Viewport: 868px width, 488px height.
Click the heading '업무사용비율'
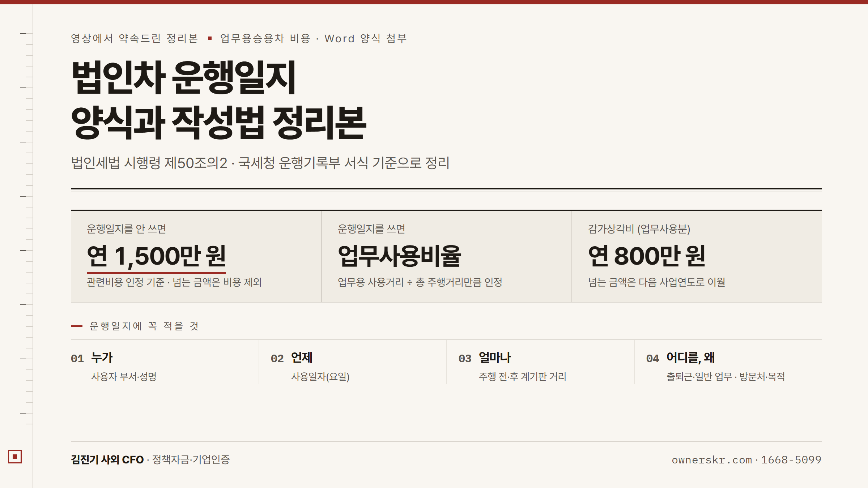(400, 256)
